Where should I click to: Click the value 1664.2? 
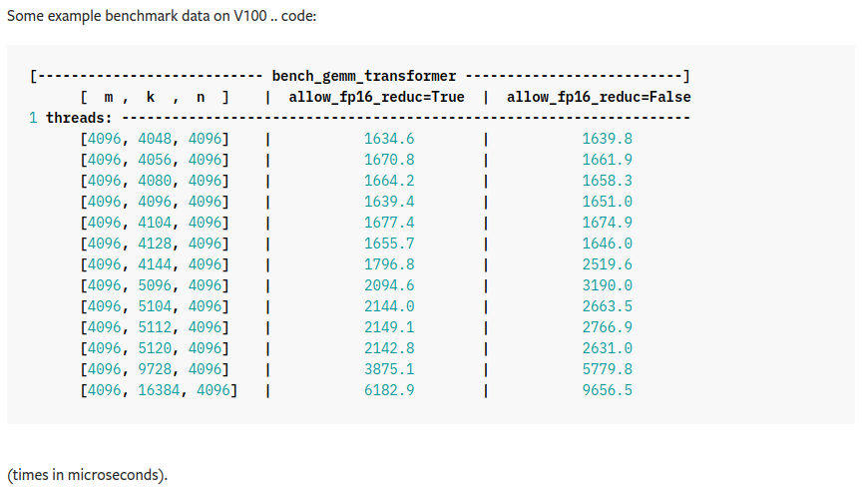click(x=389, y=181)
